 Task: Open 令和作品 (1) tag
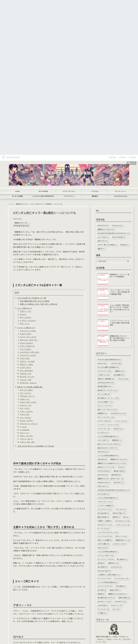[124, 245]
